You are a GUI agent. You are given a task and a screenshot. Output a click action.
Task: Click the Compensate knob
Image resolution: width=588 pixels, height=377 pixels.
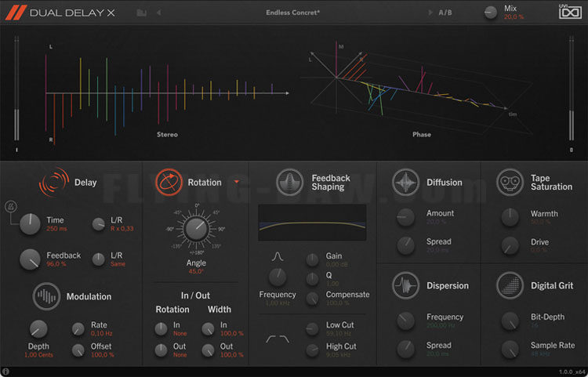coord(312,299)
